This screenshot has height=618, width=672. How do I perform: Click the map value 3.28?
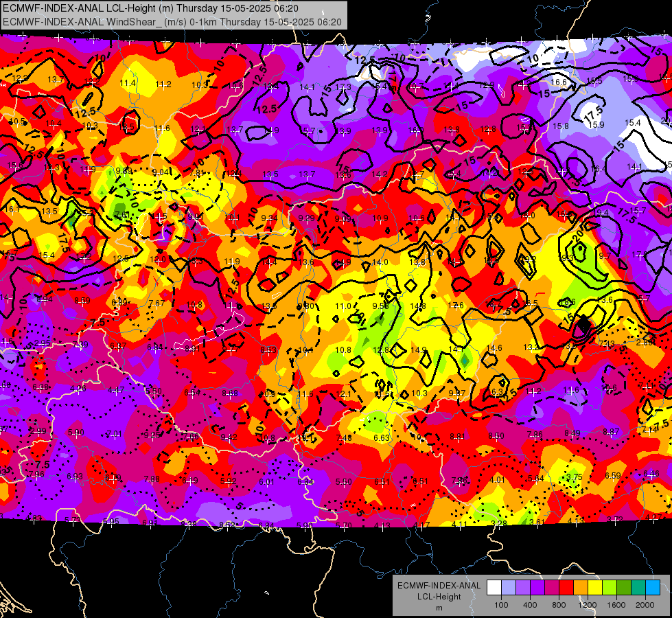(x=499, y=523)
